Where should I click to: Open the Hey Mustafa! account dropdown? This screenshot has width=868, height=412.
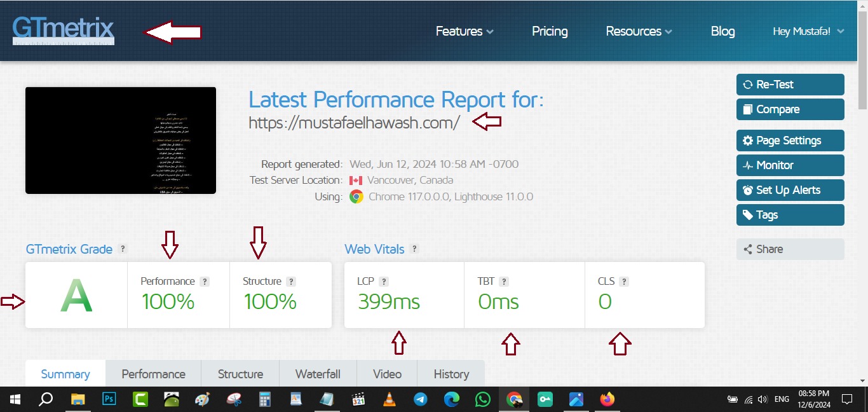click(x=808, y=31)
